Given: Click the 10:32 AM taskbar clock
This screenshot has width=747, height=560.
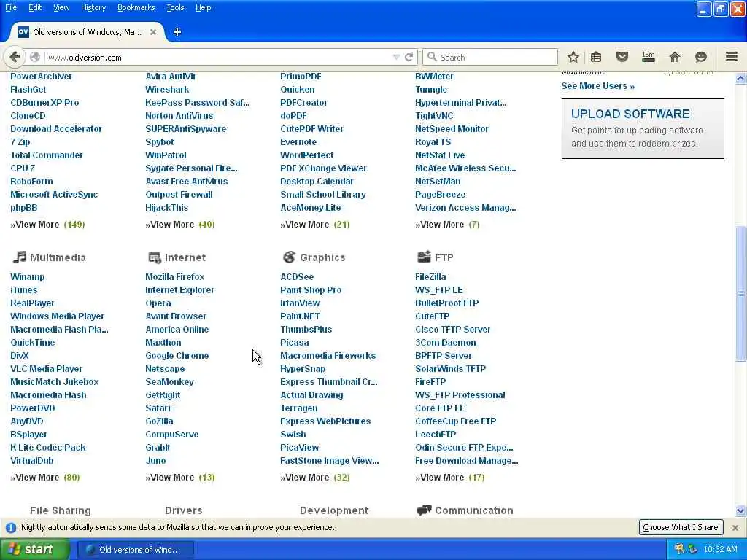Looking at the screenshot, I should click(720, 550).
